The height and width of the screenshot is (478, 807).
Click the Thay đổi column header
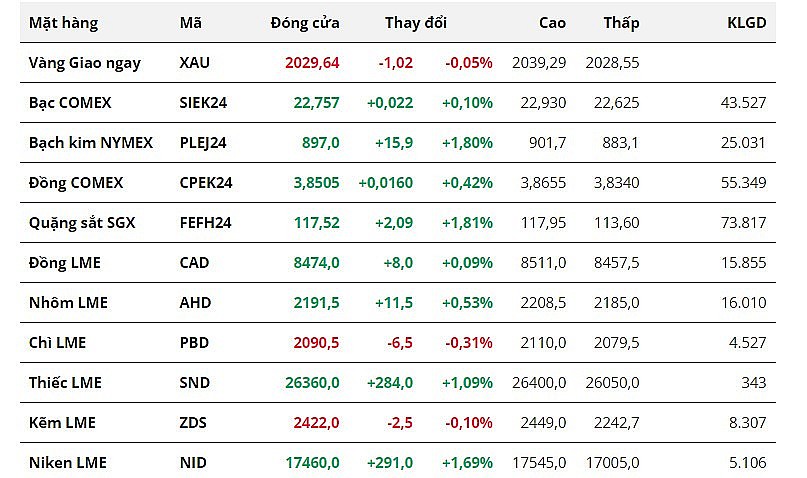coord(416,23)
